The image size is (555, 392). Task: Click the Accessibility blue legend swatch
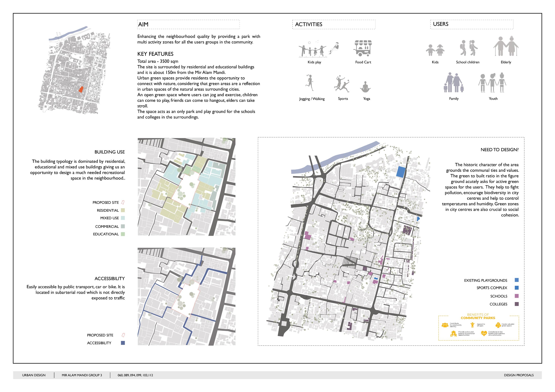[x=123, y=343]
